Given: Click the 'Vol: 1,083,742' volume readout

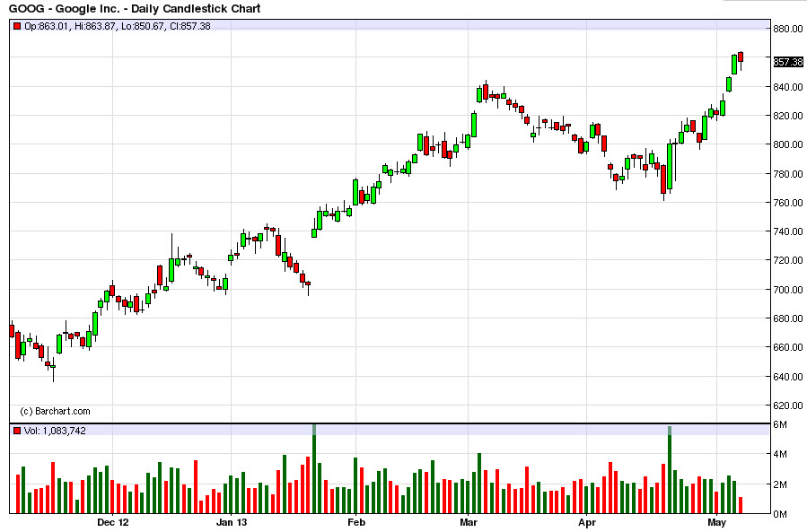Looking at the screenshot, I should point(55,431).
